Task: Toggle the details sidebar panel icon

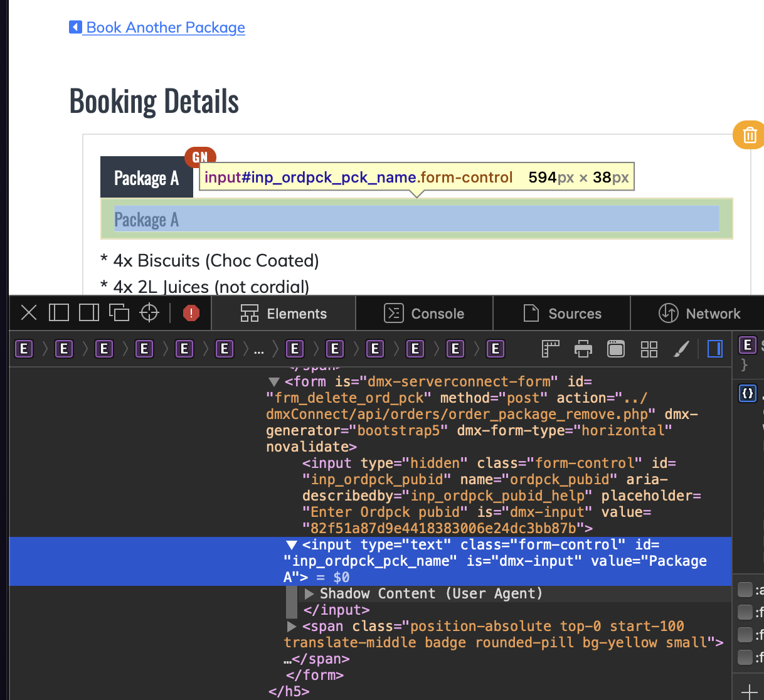Action: point(714,349)
